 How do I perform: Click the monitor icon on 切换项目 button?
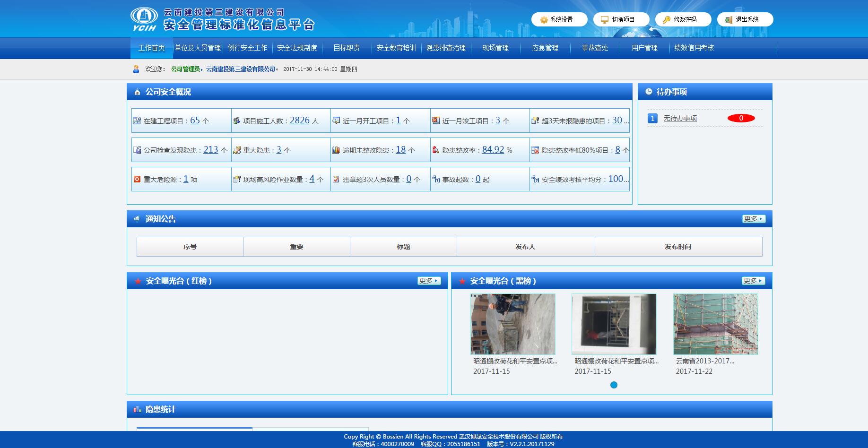[x=603, y=19]
